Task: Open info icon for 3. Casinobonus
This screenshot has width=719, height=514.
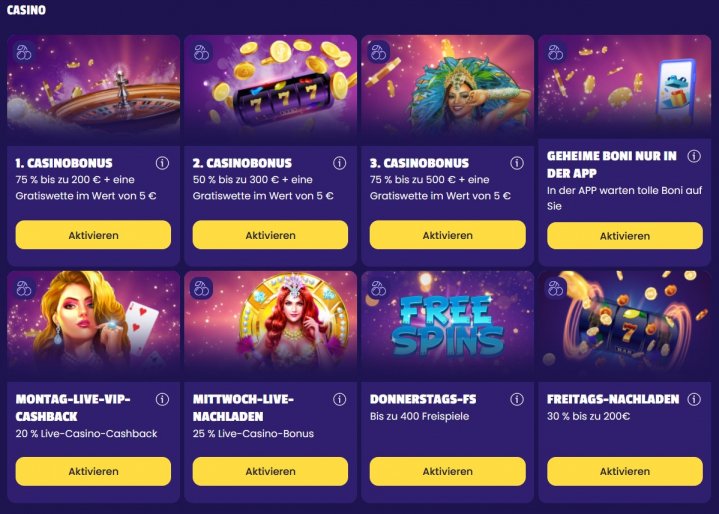Action: (x=517, y=163)
